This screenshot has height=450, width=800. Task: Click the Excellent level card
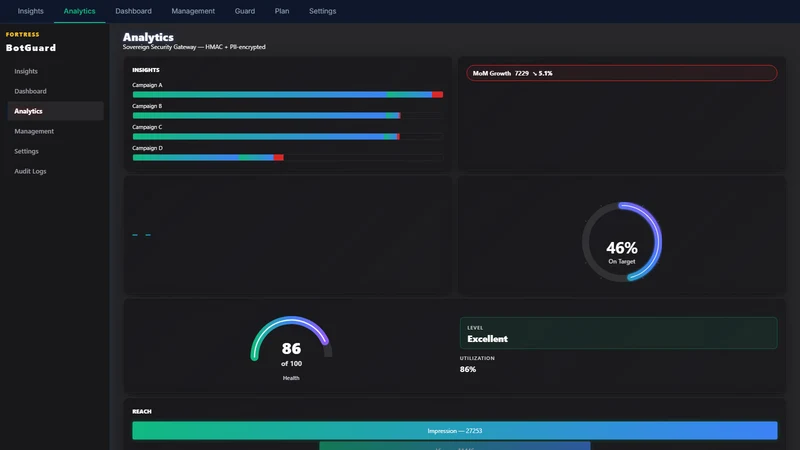[618, 333]
